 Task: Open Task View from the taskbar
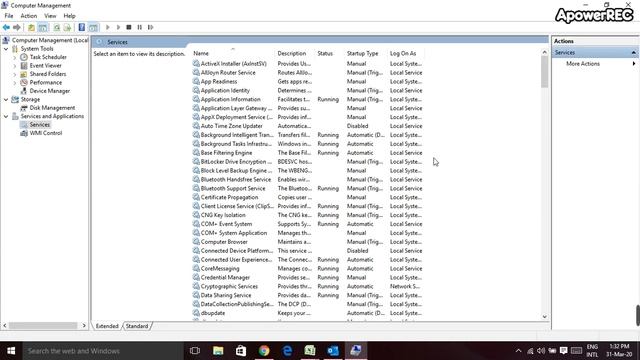pos(195,351)
